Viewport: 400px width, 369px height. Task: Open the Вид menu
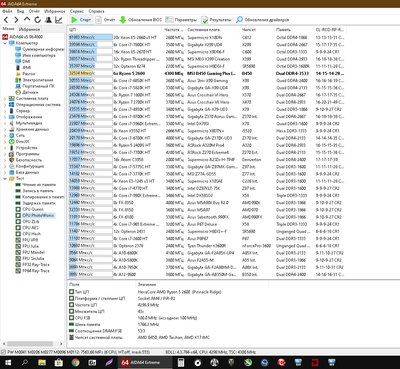tap(21, 11)
